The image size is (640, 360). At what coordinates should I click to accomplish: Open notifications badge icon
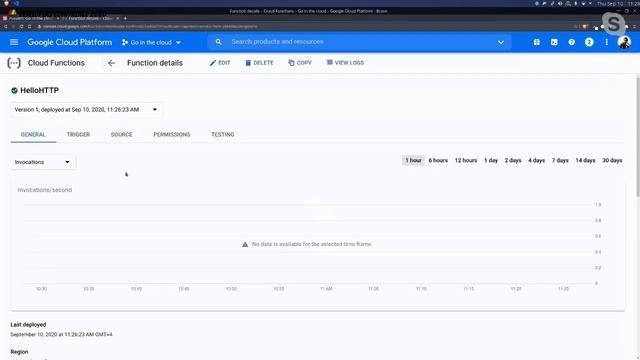coord(589,42)
